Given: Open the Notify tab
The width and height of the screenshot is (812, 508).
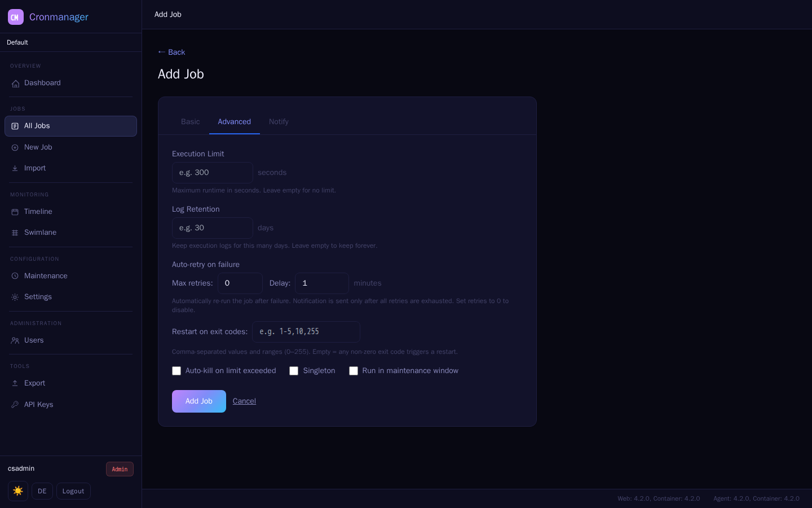Looking at the screenshot, I should click(279, 122).
